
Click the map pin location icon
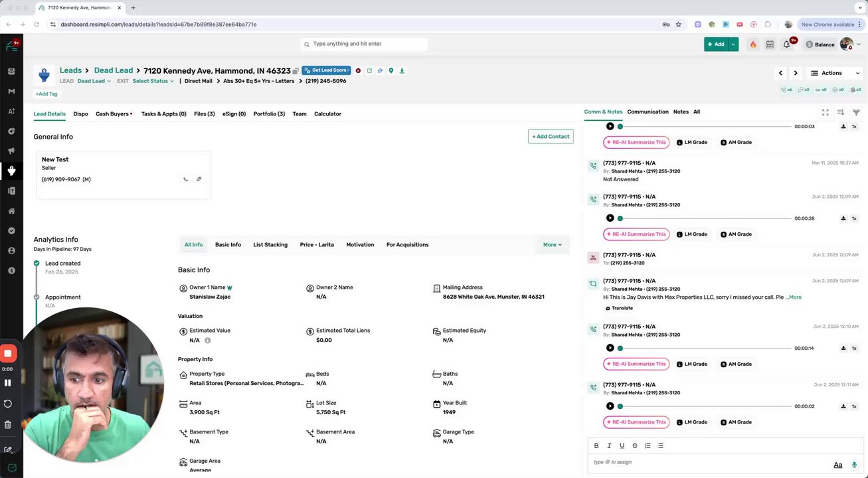[391, 70]
